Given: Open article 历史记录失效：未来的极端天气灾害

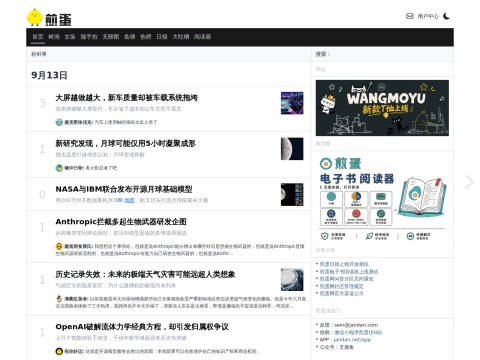Looking at the screenshot, I should coord(145,274).
